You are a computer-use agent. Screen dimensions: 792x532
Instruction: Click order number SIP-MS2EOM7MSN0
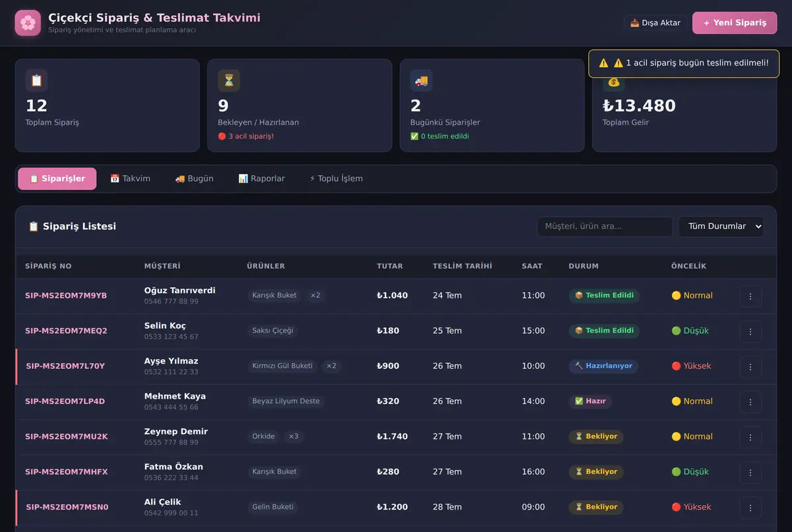[67, 508]
